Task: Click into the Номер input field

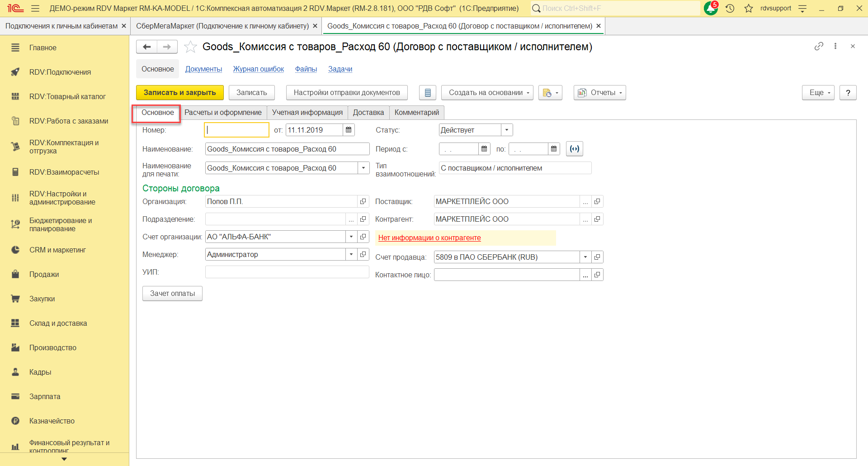Action: click(236, 130)
